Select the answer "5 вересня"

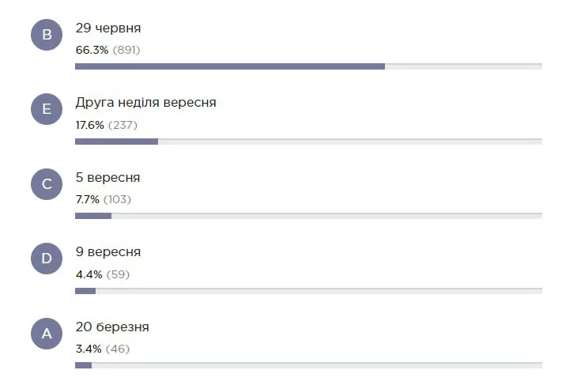tap(108, 177)
